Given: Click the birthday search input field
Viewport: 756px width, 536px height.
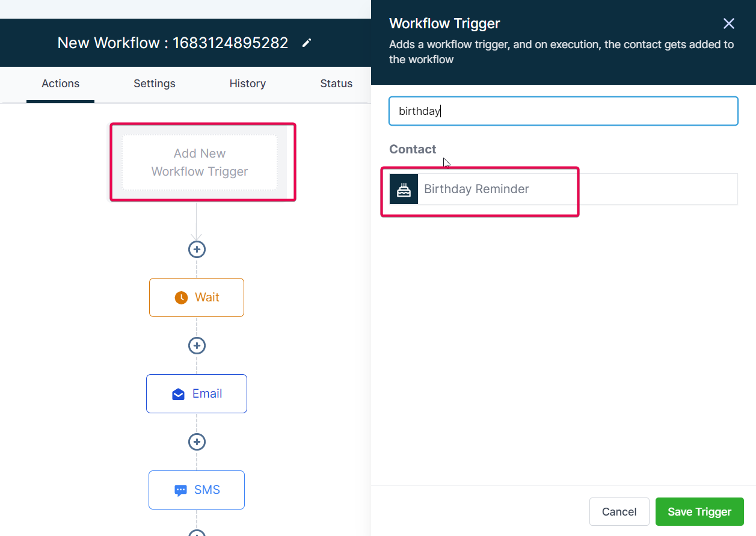Looking at the screenshot, I should click(x=563, y=111).
